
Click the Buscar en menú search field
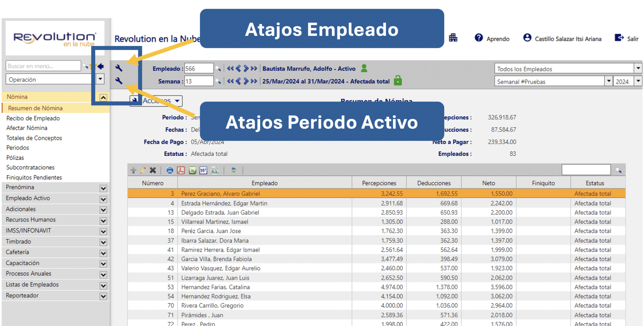pos(43,66)
